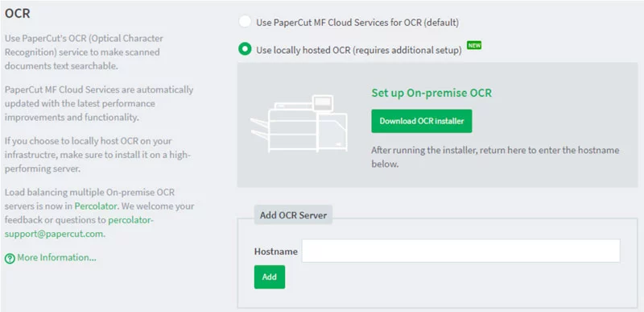Click 'Use PaperCut MF Cloud Services' label text
Screen dimensions: 644x312
[357, 23]
